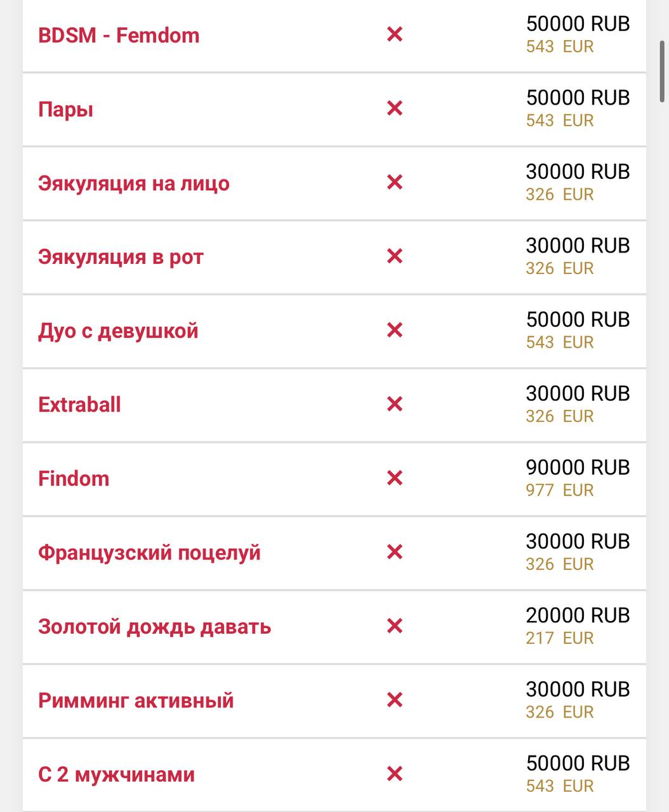Click the vertical scrollbar thumb on the right edge
This screenshot has width=669, height=812.
coord(663,70)
